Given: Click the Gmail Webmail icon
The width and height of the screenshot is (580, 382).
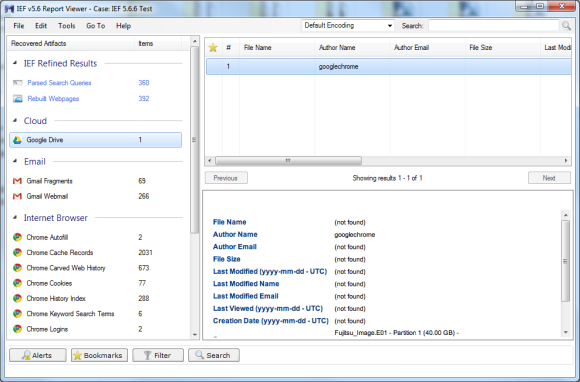Looking at the screenshot, I should pos(17,196).
